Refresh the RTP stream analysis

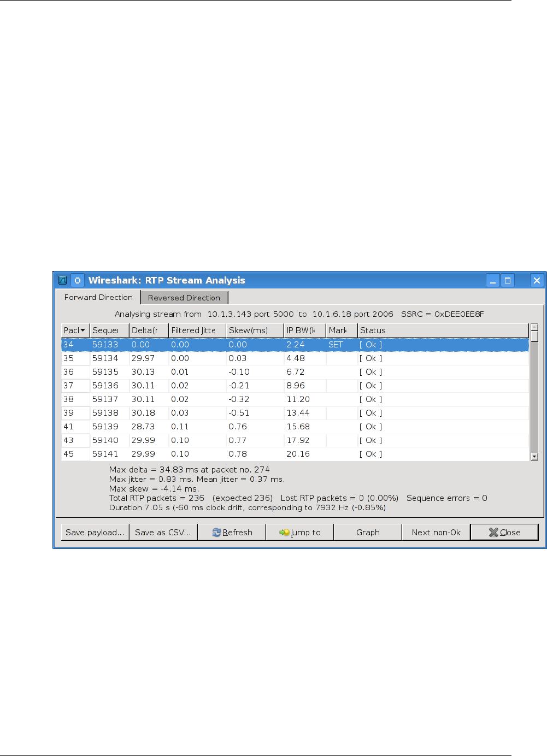[x=232, y=532]
